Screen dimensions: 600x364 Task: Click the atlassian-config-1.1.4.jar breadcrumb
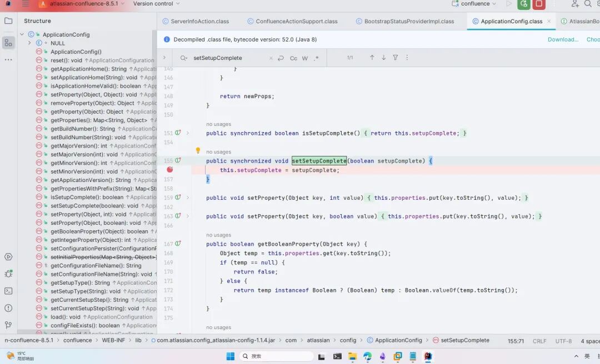pyautogui.click(x=213, y=340)
